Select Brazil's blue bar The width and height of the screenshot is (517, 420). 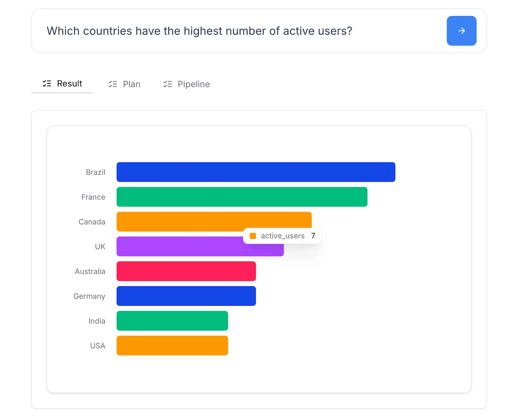(256, 172)
